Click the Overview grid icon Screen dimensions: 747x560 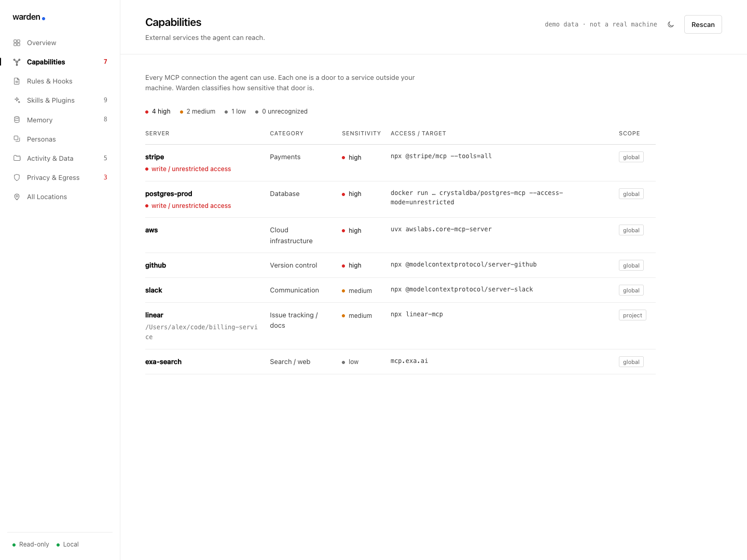pos(17,43)
